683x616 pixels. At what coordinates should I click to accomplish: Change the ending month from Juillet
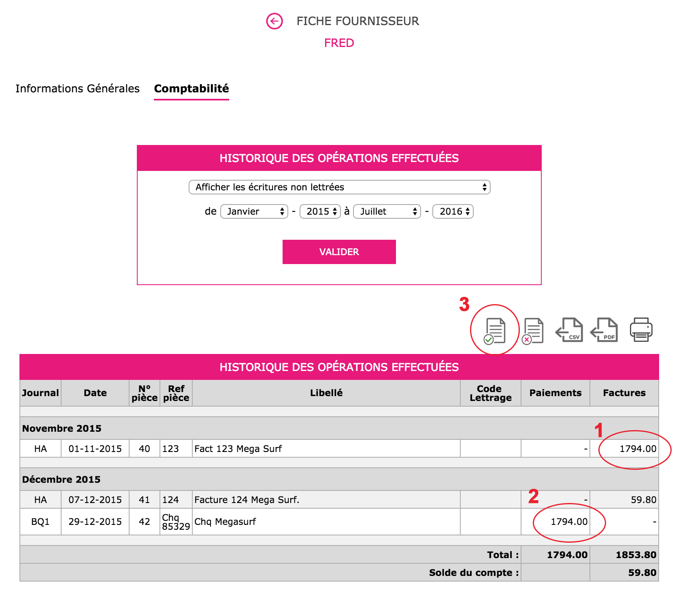[386, 211]
